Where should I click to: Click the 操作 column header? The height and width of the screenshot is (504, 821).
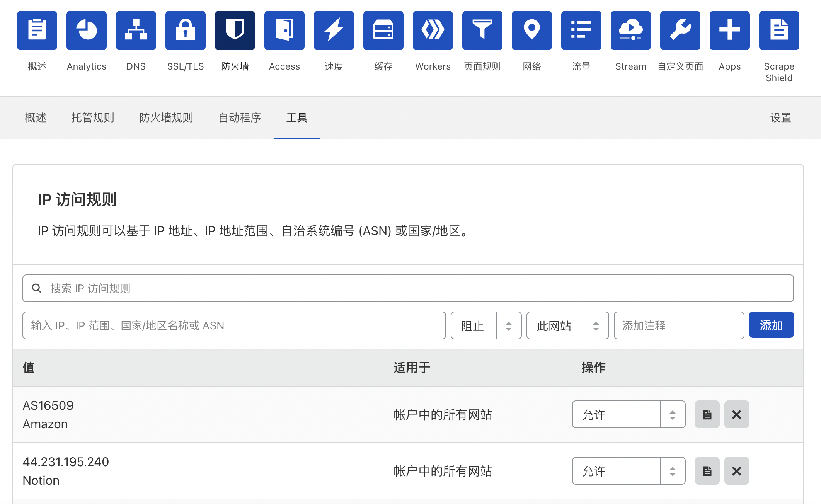click(594, 368)
